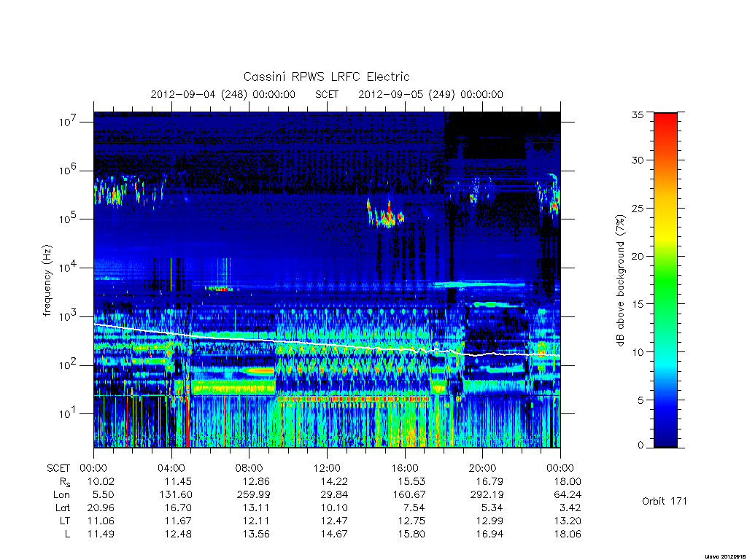Click the L value '11.49'
This screenshot has height=560, width=747.
pyautogui.click(x=101, y=534)
